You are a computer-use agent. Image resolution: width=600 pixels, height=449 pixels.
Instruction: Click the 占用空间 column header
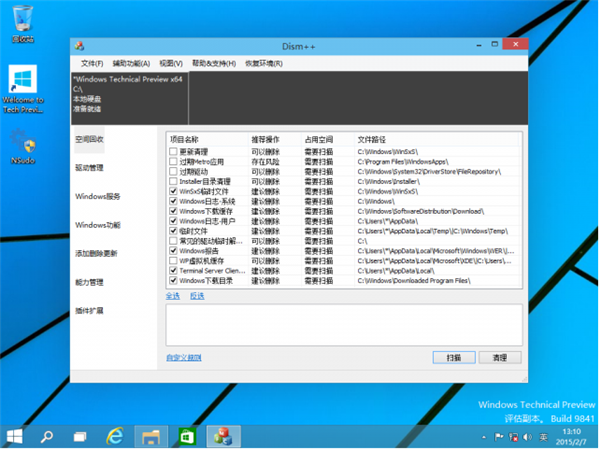coord(328,140)
